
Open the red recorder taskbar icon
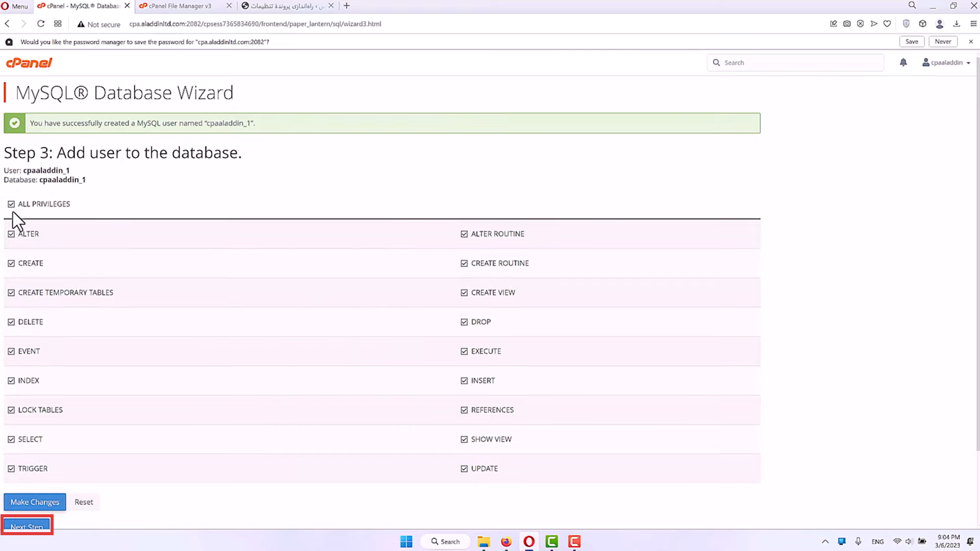point(574,541)
